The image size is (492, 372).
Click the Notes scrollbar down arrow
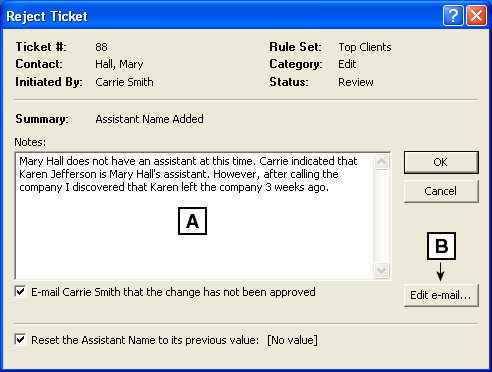(381, 270)
